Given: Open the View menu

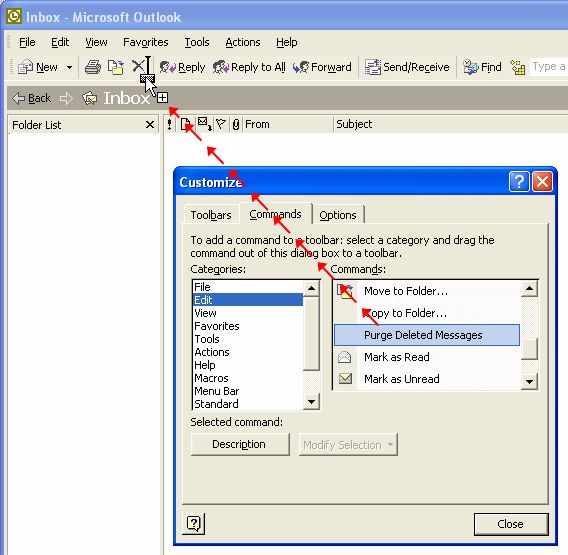Looking at the screenshot, I should (x=96, y=42).
